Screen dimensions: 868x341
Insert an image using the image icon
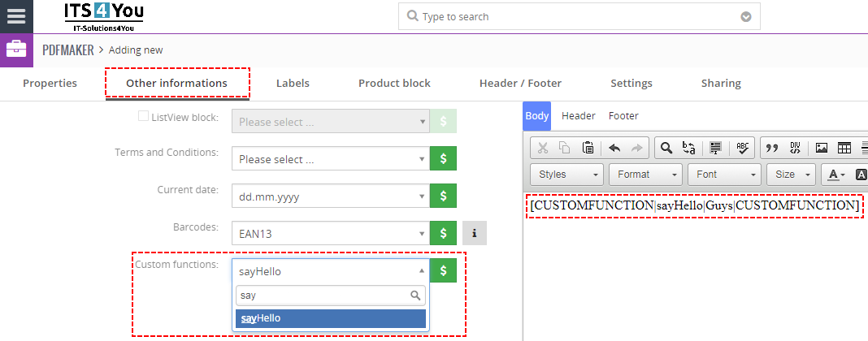tap(821, 148)
